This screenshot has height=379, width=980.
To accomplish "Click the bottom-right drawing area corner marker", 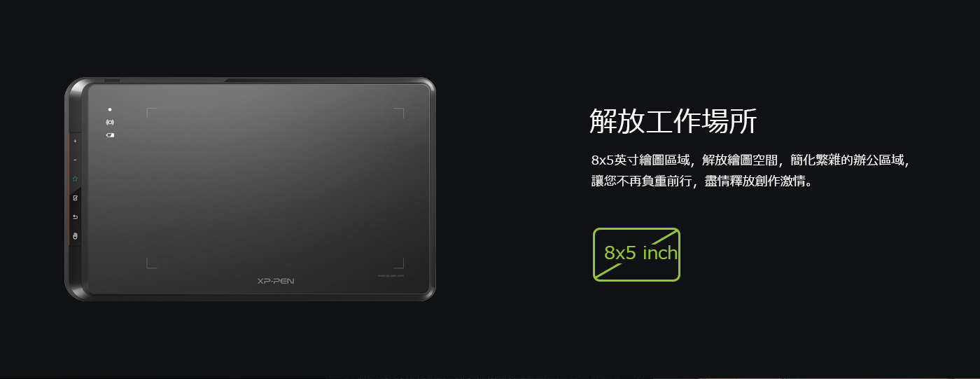I will tap(399, 263).
